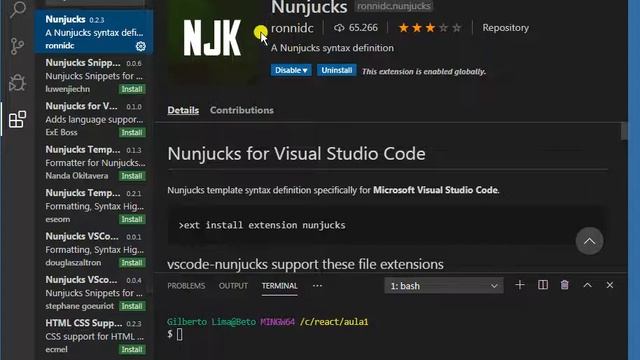Image resolution: width=640 pixels, height=360 pixels.
Task: Click the 'ext install extension nunjucks' code block
Action: (x=387, y=225)
